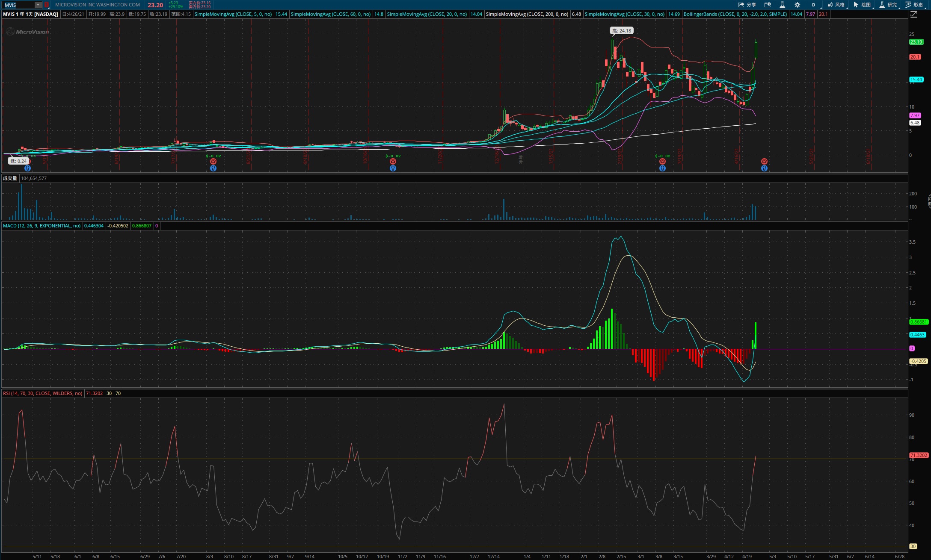Click the red earnings phone icon near 3/8
The width and height of the screenshot is (931, 560).
pos(662,162)
